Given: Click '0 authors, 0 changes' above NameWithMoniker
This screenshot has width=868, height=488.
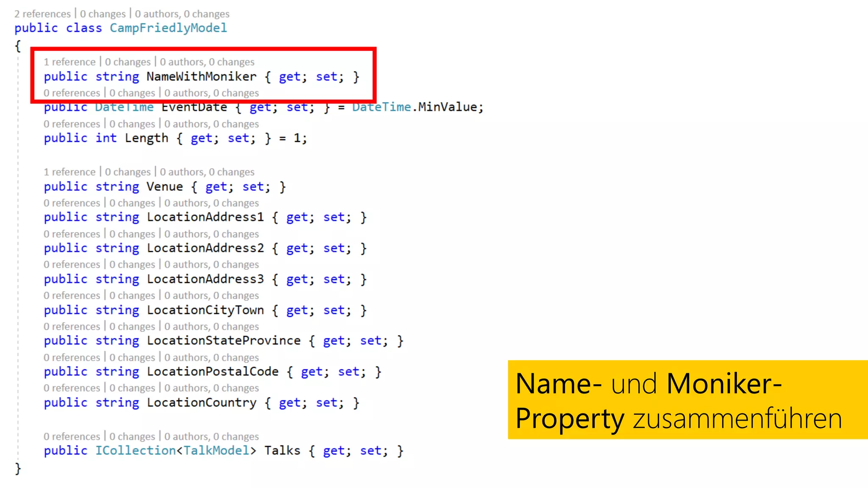Looking at the screenshot, I should (x=207, y=62).
